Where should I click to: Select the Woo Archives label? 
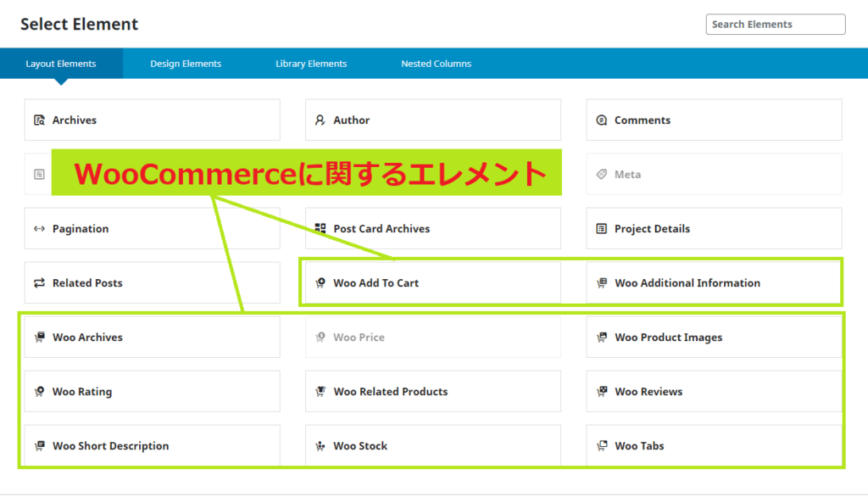87,338
